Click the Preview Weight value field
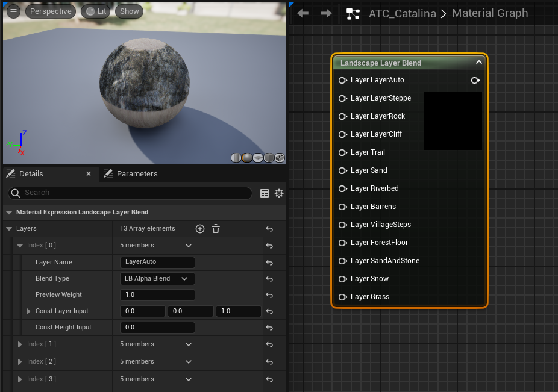This screenshot has height=392, width=558. click(x=157, y=295)
